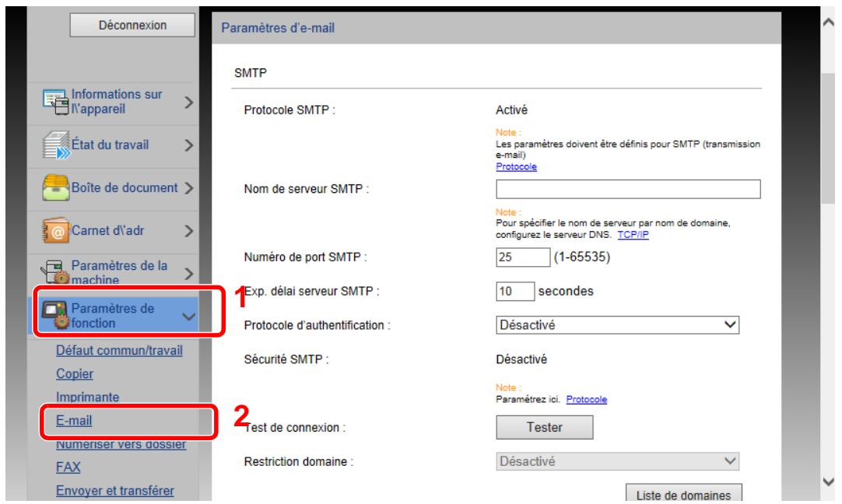
Task: Click the SMTP section title
Action: tap(251, 73)
